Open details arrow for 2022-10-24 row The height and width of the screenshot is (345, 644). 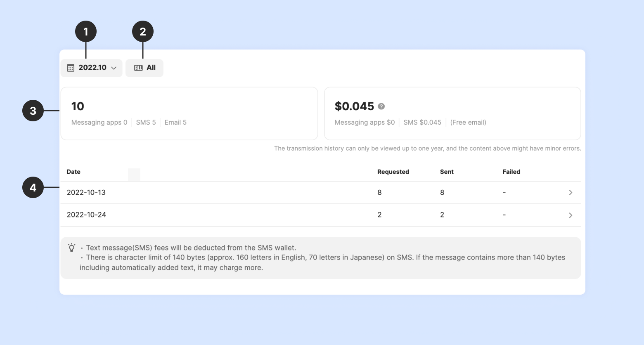tap(571, 215)
